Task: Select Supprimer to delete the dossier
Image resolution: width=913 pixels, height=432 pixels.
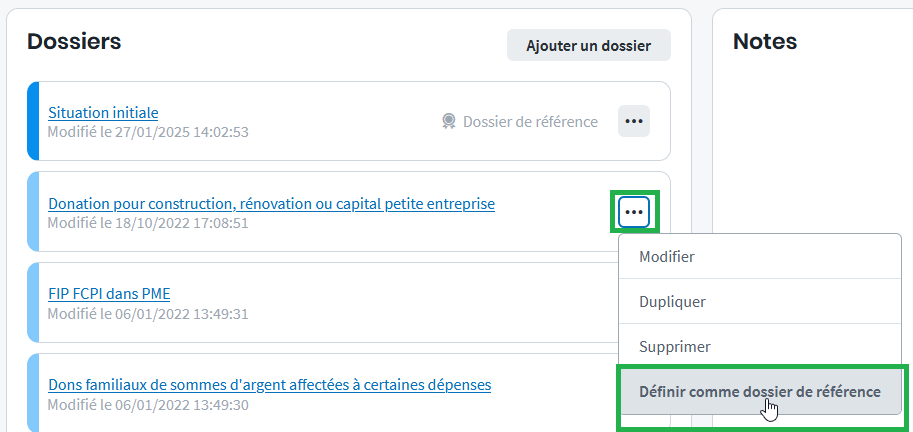Action: [675, 347]
